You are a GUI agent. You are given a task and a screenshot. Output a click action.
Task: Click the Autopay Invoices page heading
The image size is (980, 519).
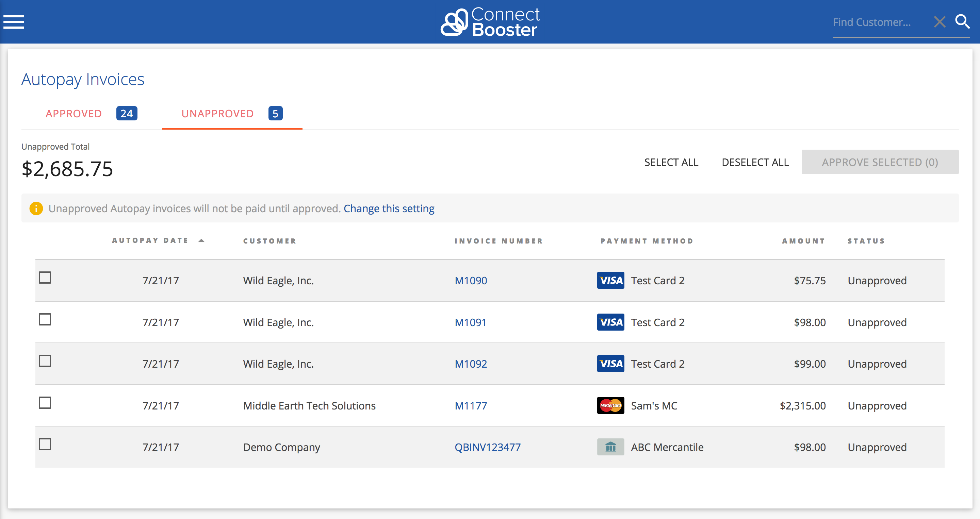coord(83,80)
